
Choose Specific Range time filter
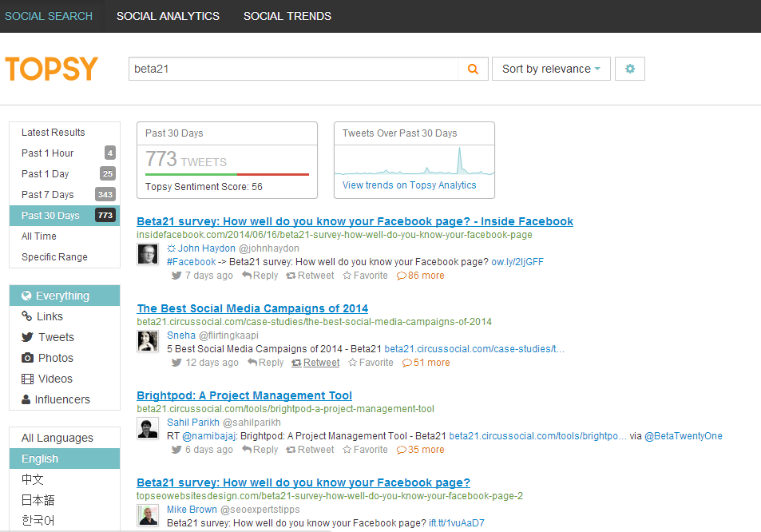54,257
